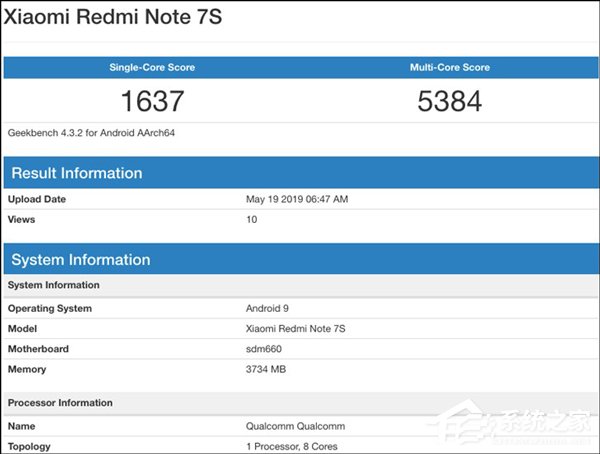This screenshot has height=454, width=600.
Task: Click the 3734 MB memory value
Action: coord(266,369)
